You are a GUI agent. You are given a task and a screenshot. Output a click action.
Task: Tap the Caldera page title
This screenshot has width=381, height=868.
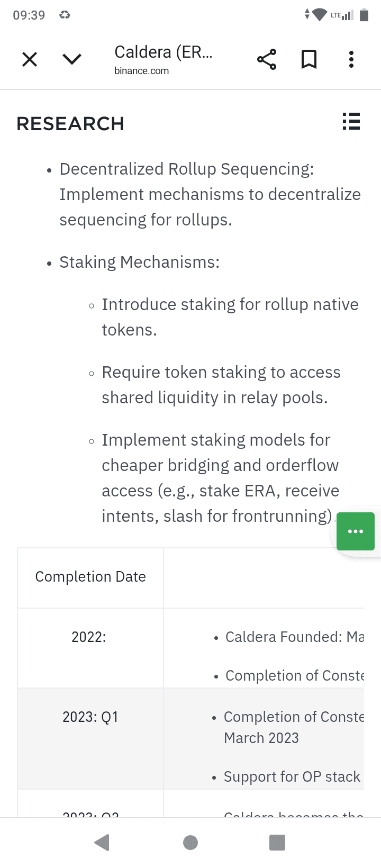pyautogui.click(x=163, y=52)
